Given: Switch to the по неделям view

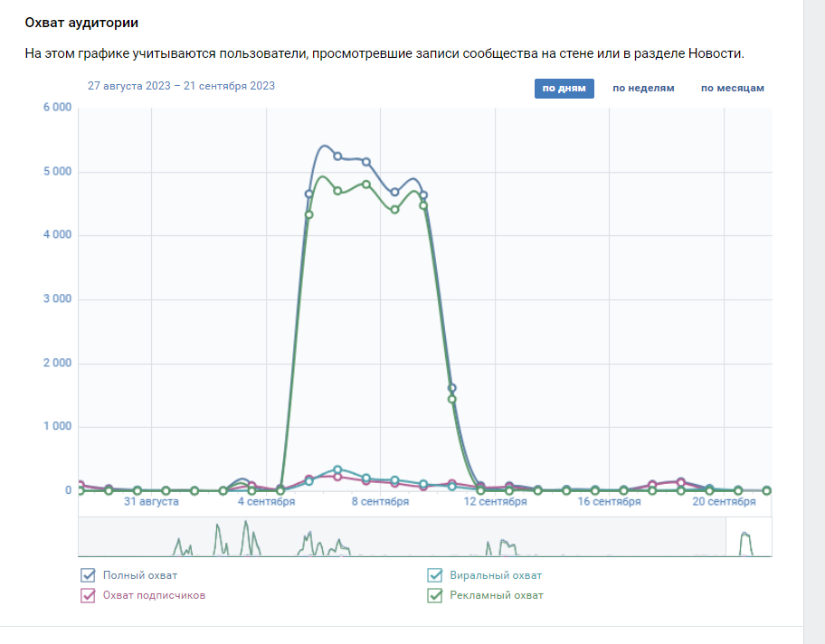Looking at the screenshot, I should click(x=643, y=89).
